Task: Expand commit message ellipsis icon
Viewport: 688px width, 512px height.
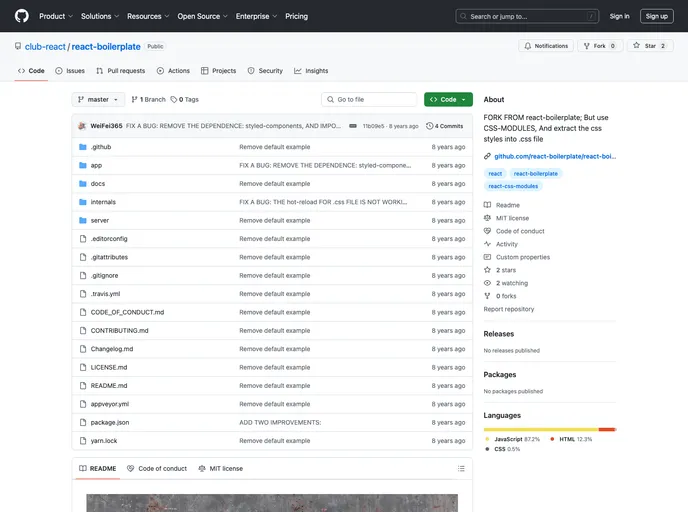Action: [353, 126]
